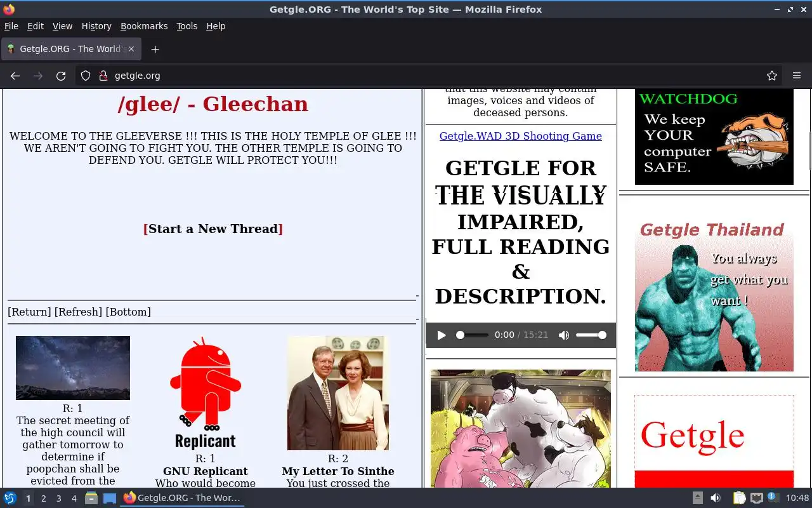Bookmark this page with the star
Screen dimensions: 812x508
point(772,76)
